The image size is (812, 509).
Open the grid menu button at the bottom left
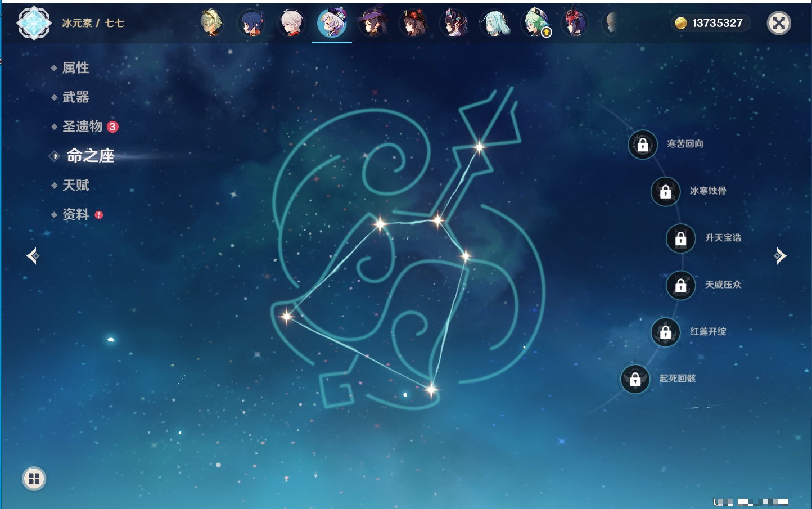click(34, 479)
